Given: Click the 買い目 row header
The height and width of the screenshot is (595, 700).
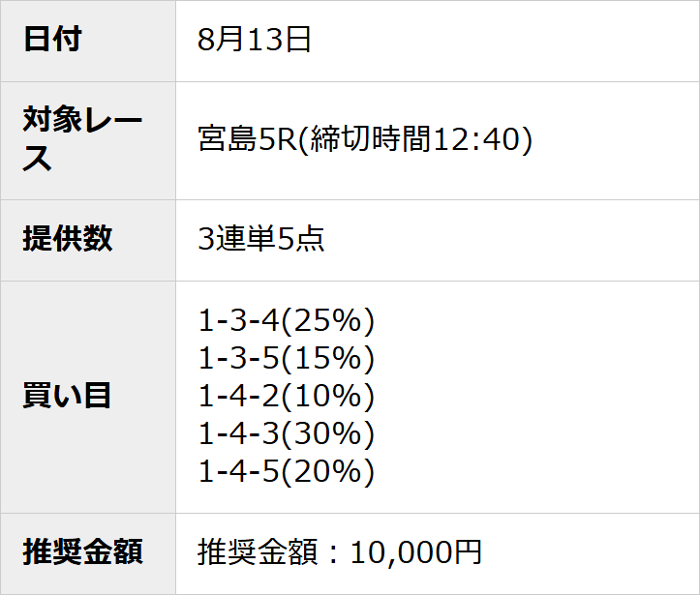Looking at the screenshot, I should point(68,396).
